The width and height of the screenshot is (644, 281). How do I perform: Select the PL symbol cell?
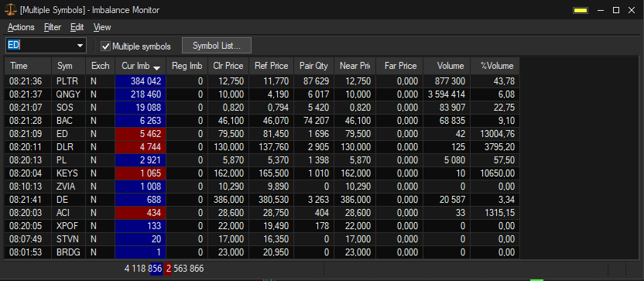pyautogui.click(x=69, y=160)
